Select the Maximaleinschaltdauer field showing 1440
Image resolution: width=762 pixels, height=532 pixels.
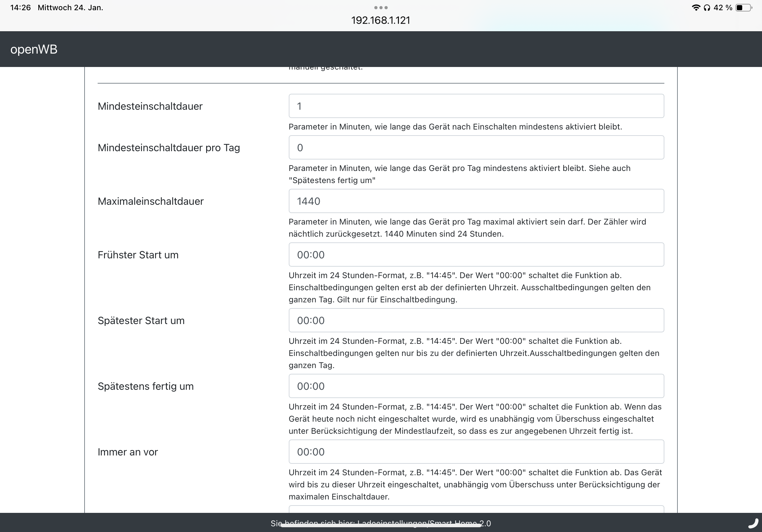point(476,201)
